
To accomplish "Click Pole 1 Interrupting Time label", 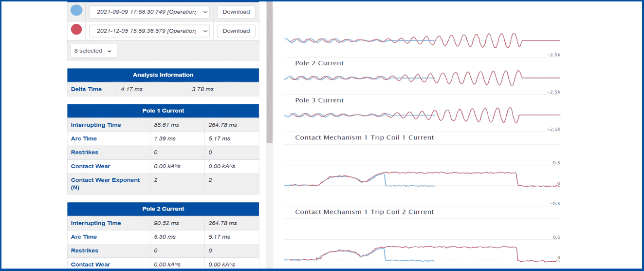I will (96, 125).
